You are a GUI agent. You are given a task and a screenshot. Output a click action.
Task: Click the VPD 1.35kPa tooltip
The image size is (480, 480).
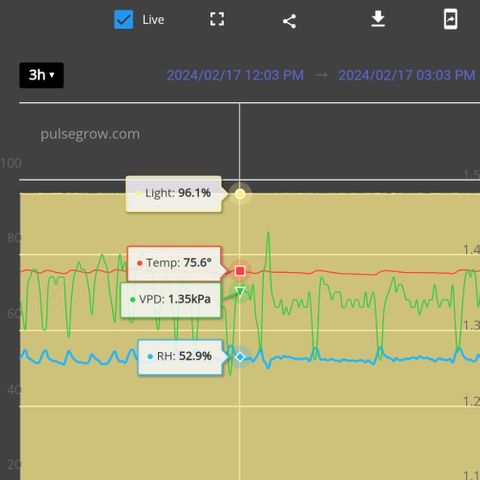tap(171, 300)
